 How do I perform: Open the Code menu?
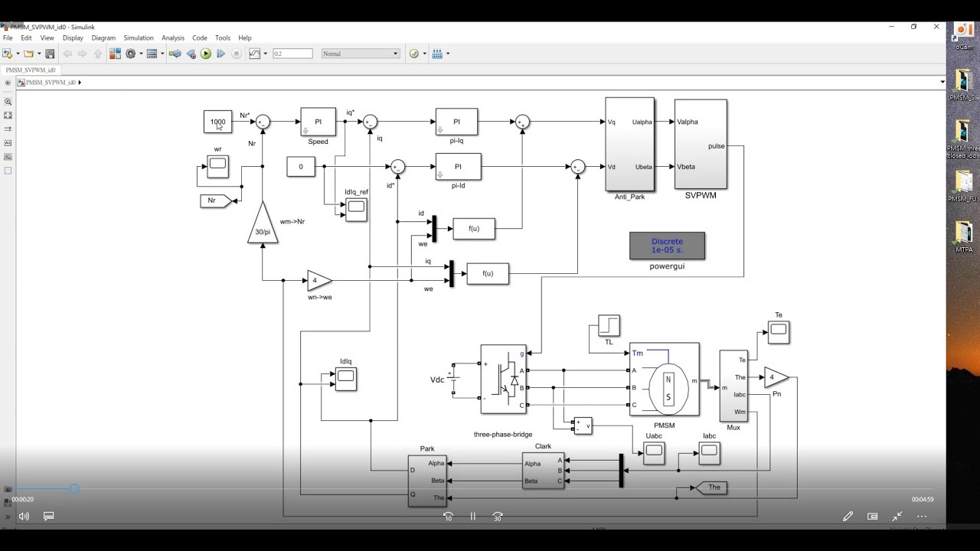point(200,37)
